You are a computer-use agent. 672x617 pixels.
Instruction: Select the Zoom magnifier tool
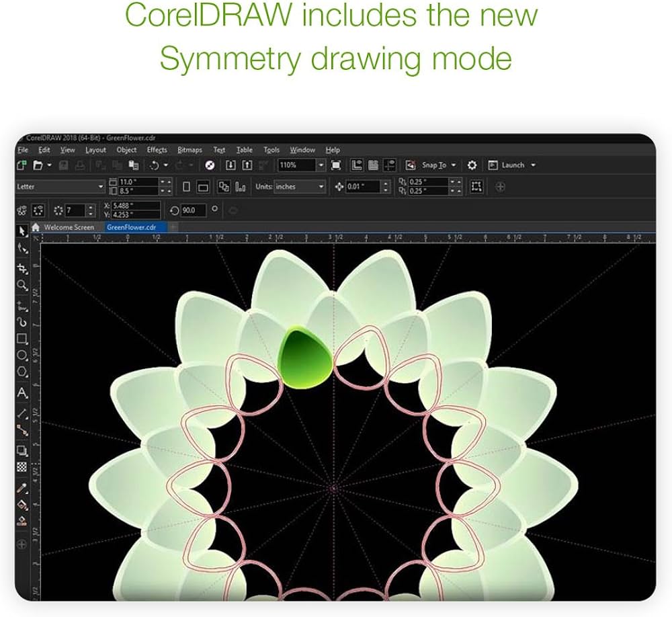(22, 285)
